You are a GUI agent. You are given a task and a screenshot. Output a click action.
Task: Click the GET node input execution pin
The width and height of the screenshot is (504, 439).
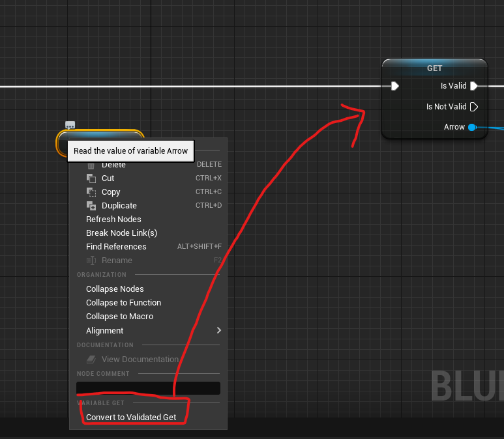[395, 86]
